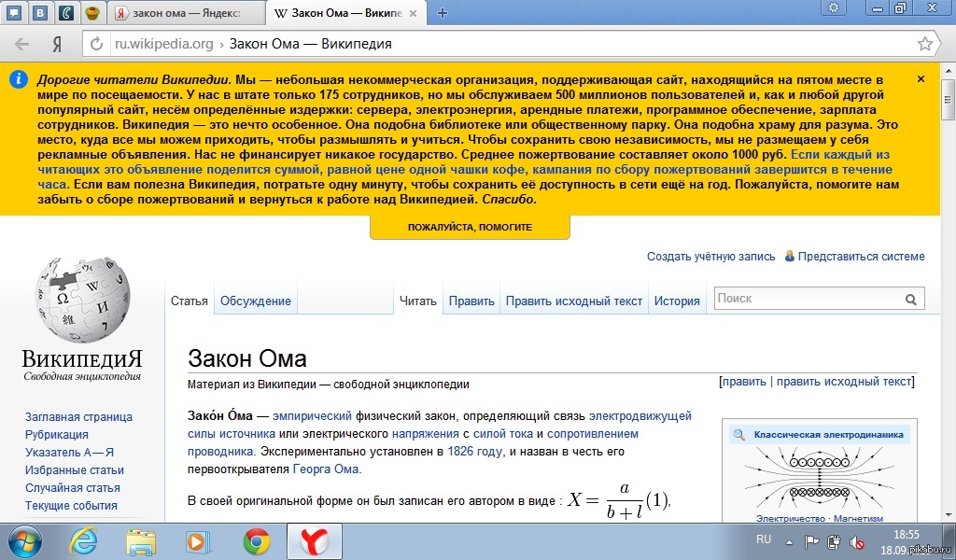
Task: Switch to the История tab
Action: coord(677,301)
